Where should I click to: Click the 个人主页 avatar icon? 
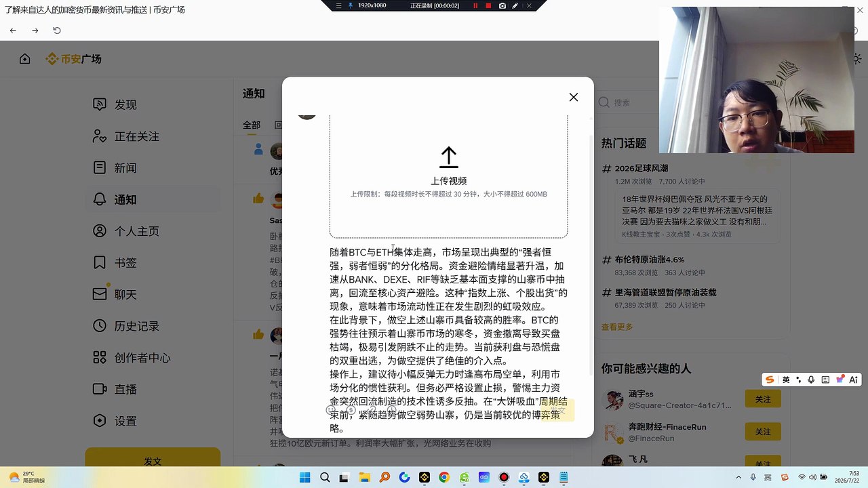100,231
